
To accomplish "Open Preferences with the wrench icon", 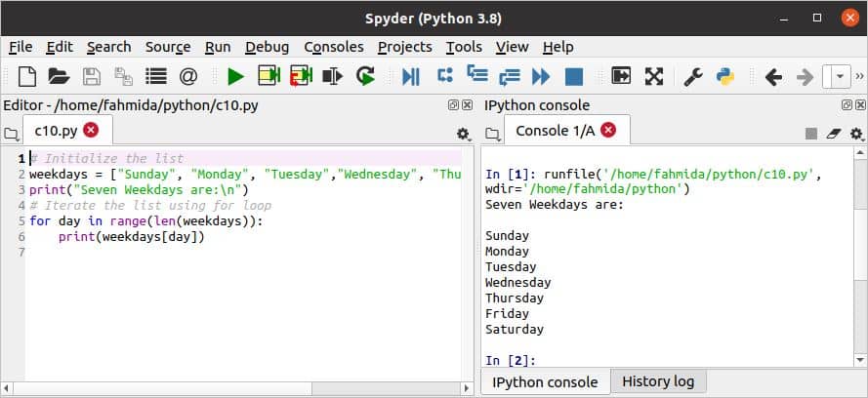I will coord(693,76).
